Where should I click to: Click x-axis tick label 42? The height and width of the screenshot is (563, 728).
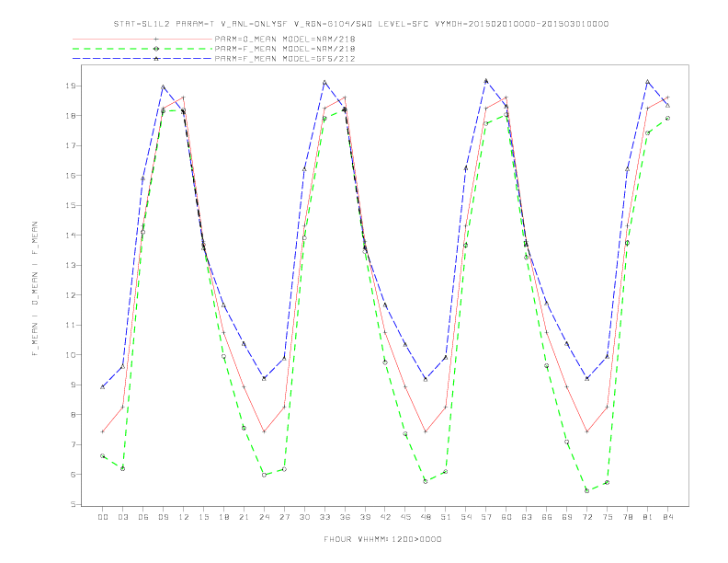[385, 517]
